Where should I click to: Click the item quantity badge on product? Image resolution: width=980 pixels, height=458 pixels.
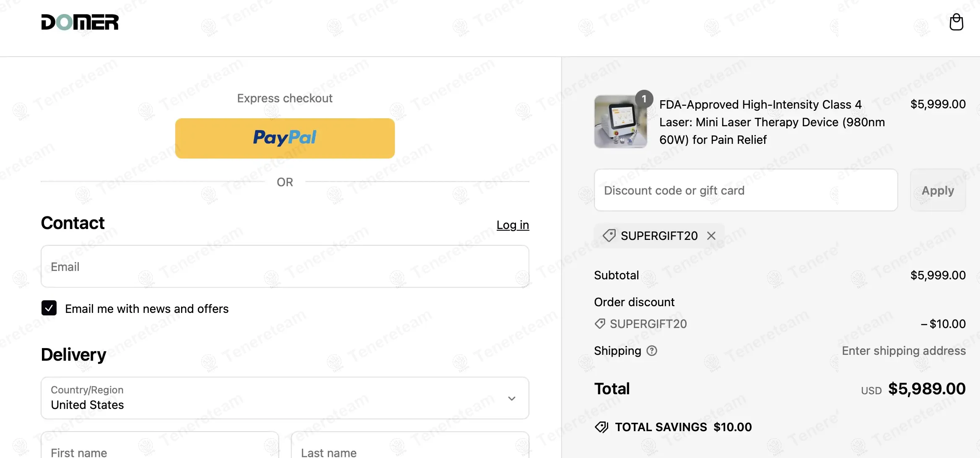tap(644, 99)
